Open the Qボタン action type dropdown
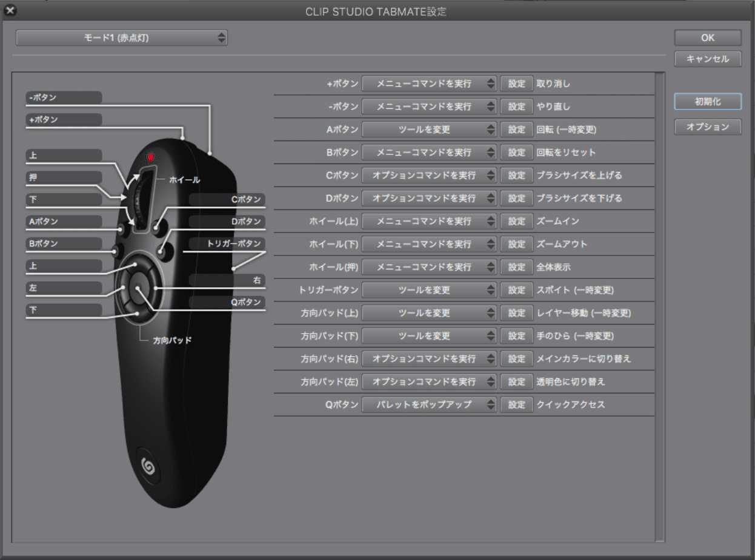 click(x=429, y=405)
